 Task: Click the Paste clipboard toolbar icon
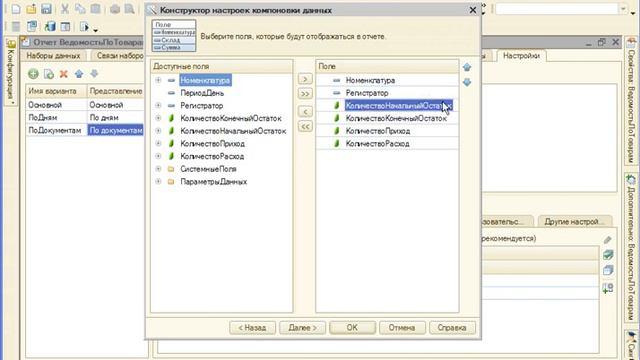tap(96, 9)
